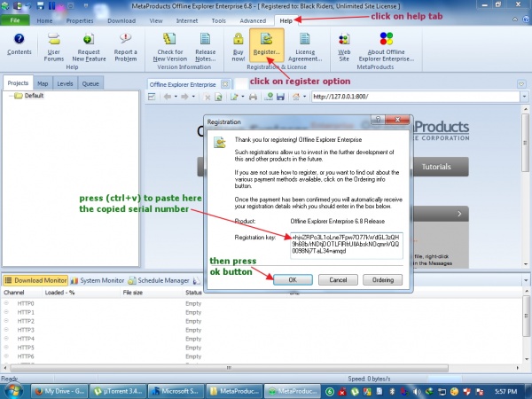The width and height of the screenshot is (532, 399).
Task: Open User Forums from the ribbon
Action: 53,47
